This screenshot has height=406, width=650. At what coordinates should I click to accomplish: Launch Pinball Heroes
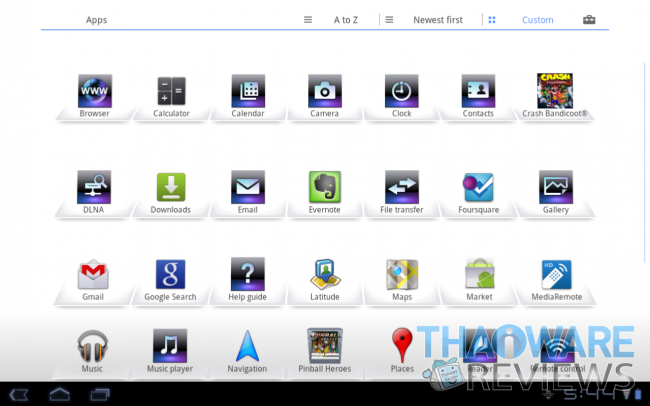point(325,345)
